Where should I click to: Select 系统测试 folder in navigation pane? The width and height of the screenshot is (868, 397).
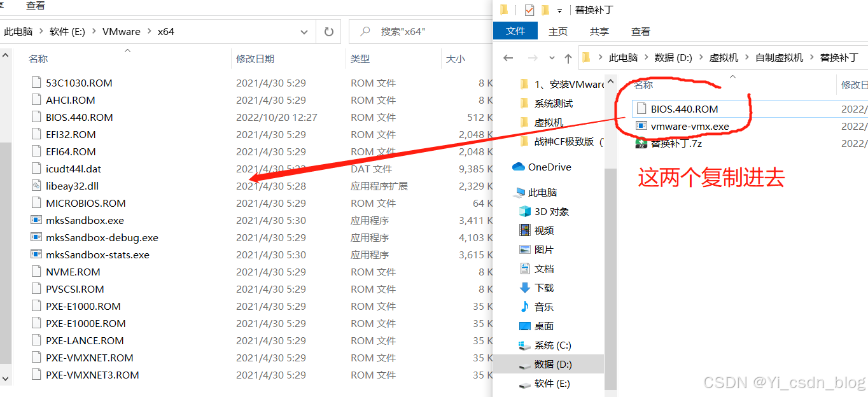tap(546, 103)
